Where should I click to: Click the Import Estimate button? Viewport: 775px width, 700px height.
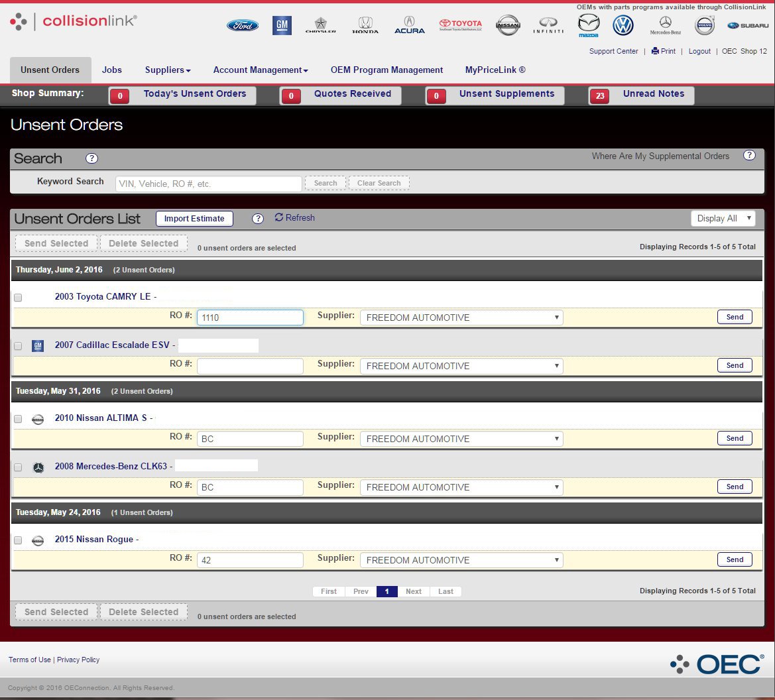click(194, 219)
